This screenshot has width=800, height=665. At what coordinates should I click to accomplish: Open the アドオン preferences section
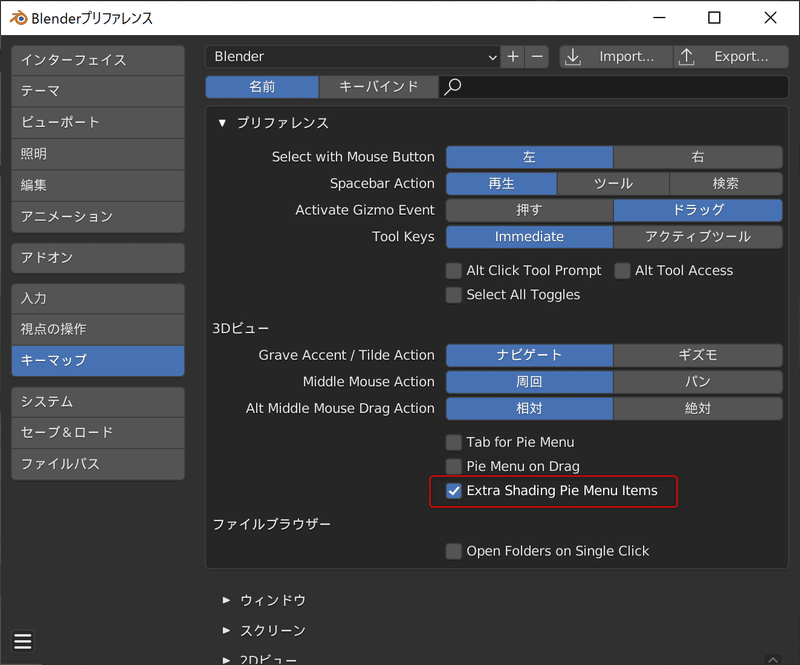[x=98, y=258]
